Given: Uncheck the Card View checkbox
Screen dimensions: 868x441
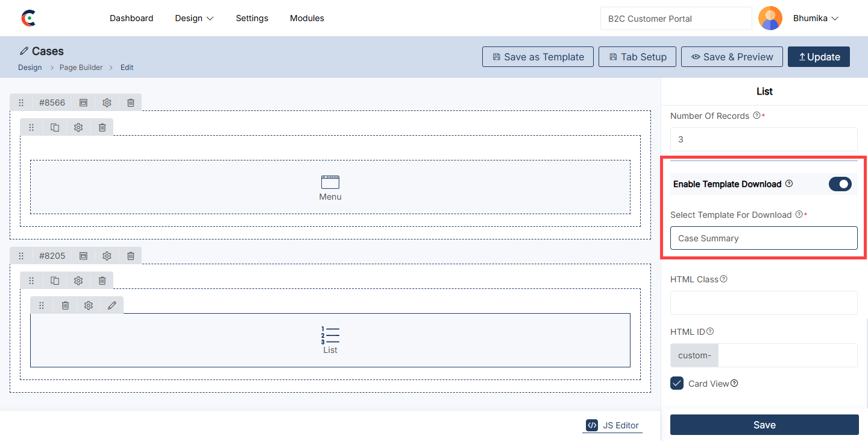Looking at the screenshot, I should click(x=677, y=383).
